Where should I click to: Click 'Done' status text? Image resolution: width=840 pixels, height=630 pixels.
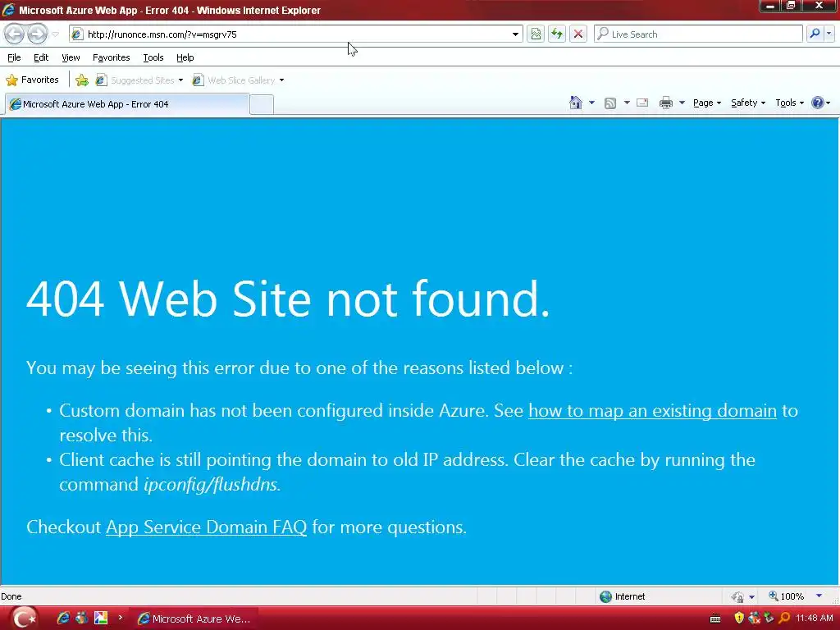[11, 596]
